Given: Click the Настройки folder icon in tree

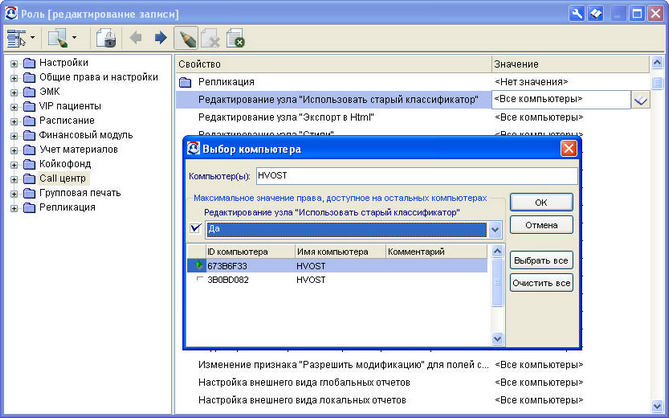Looking at the screenshot, I should tap(29, 63).
